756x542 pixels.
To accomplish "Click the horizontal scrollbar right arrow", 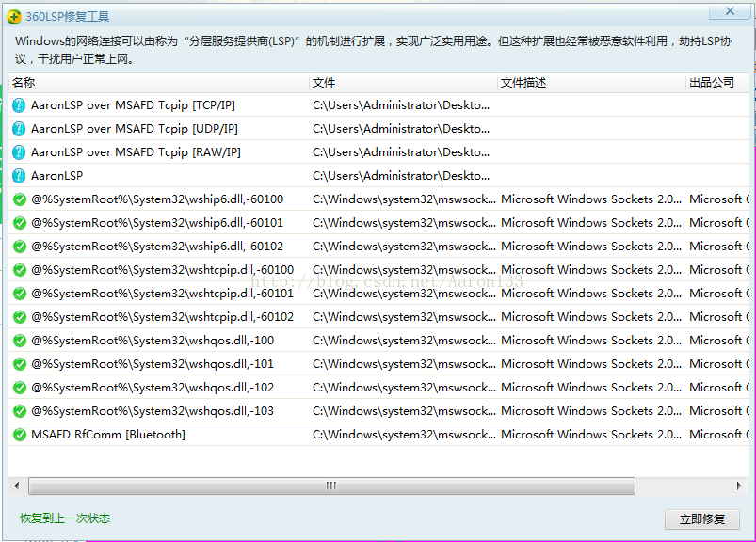I will click(x=739, y=486).
